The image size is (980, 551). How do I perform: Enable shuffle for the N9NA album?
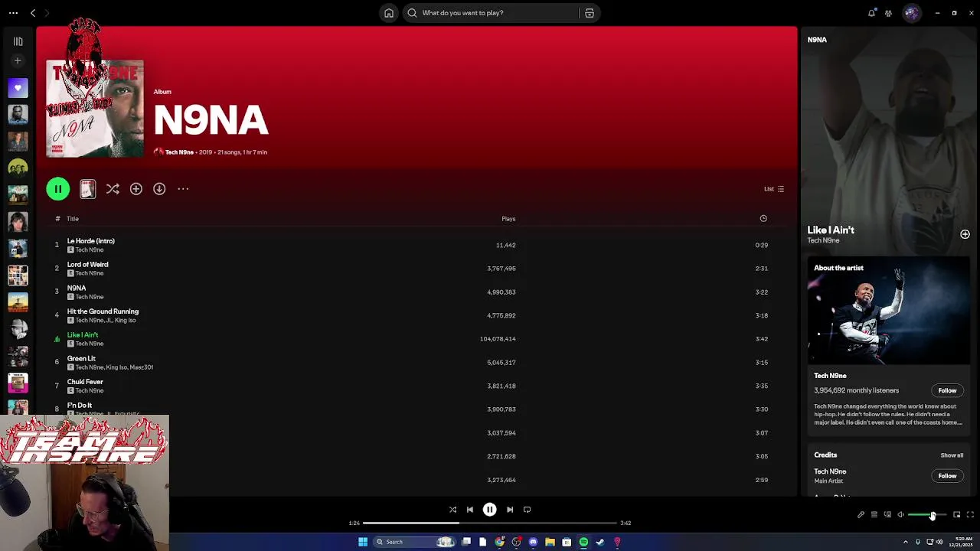click(113, 189)
